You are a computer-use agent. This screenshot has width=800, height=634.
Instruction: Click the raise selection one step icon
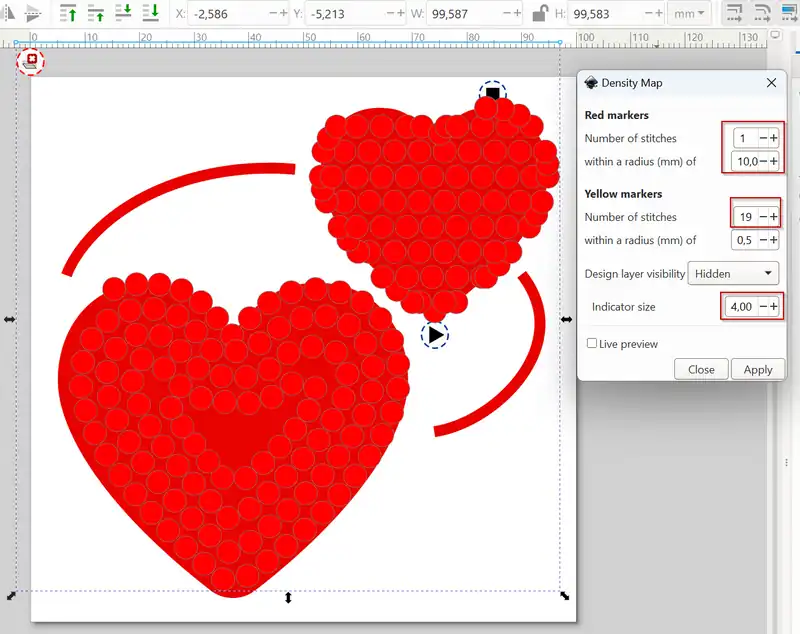click(x=97, y=13)
